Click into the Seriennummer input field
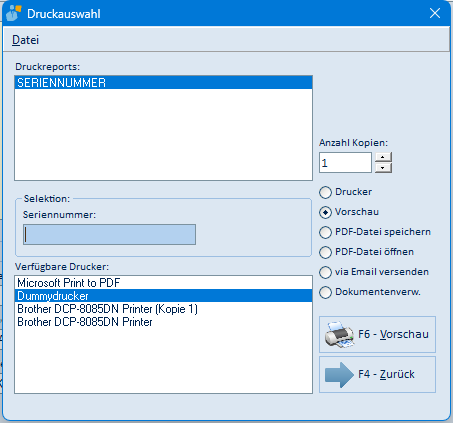 click(x=109, y=234)
